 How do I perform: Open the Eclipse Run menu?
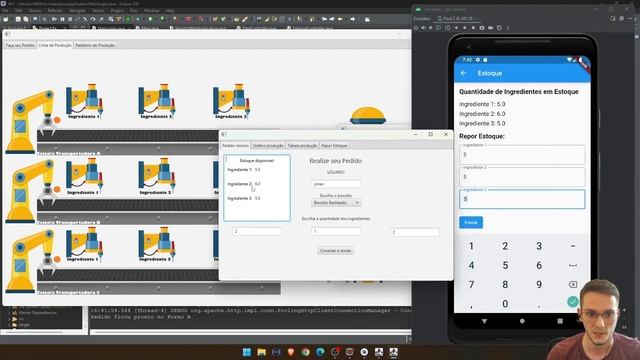point(133,11)
